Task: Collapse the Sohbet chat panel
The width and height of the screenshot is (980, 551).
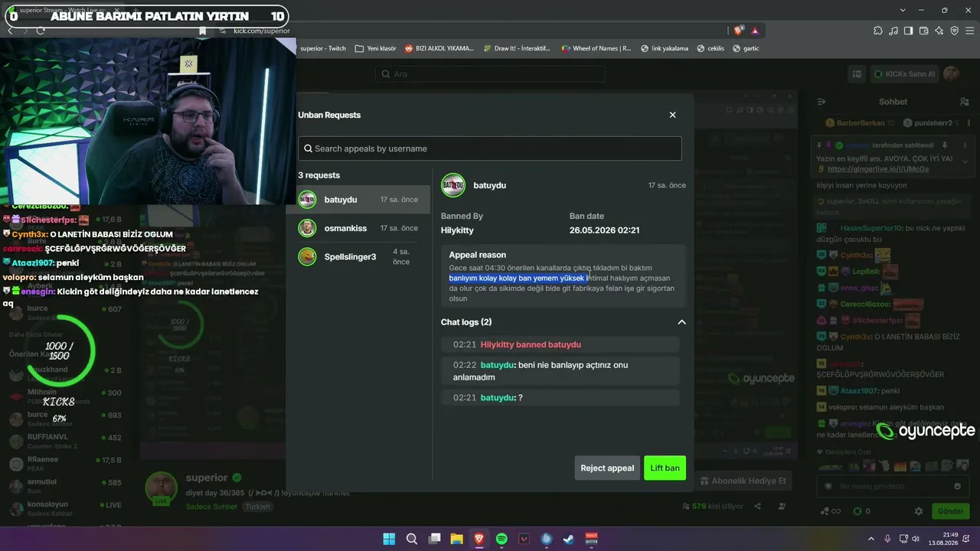Action: 822,102
